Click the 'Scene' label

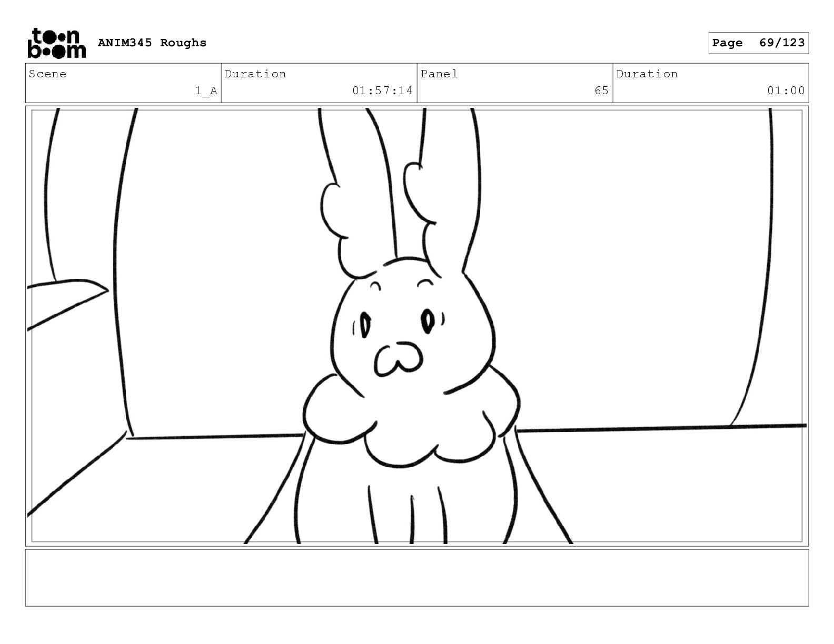pyautogui.click(x=48, y=74)
